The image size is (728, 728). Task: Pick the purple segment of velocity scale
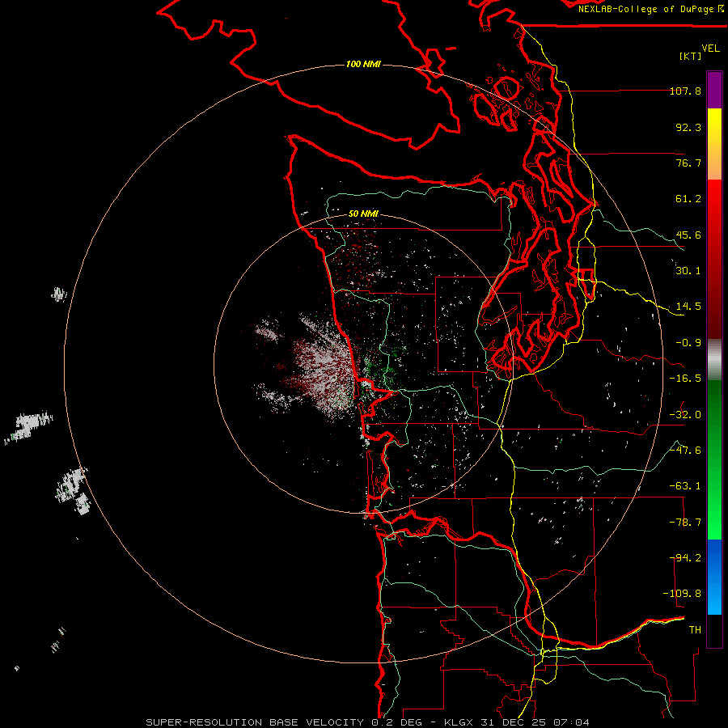pos(714,90)
